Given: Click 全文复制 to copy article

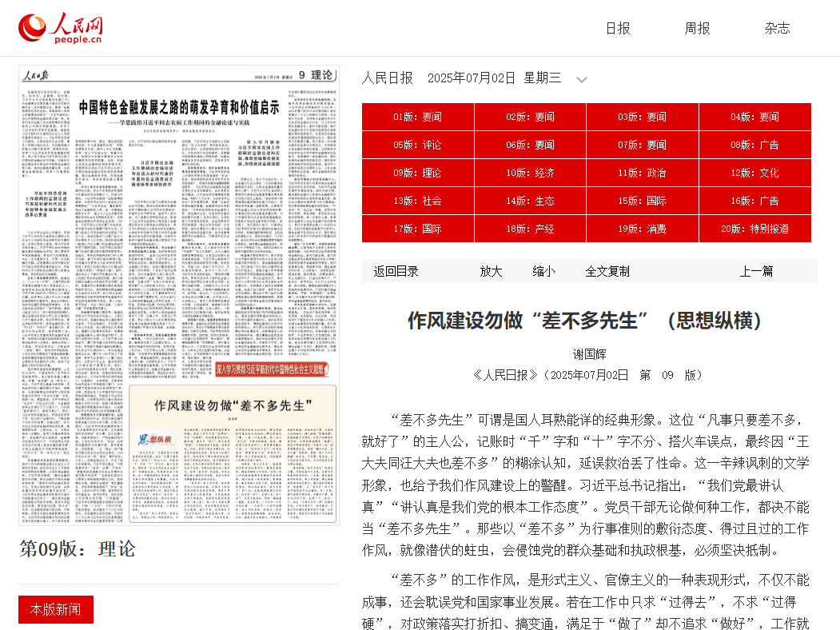Looking at the screenshot, I should pos(607,272).
